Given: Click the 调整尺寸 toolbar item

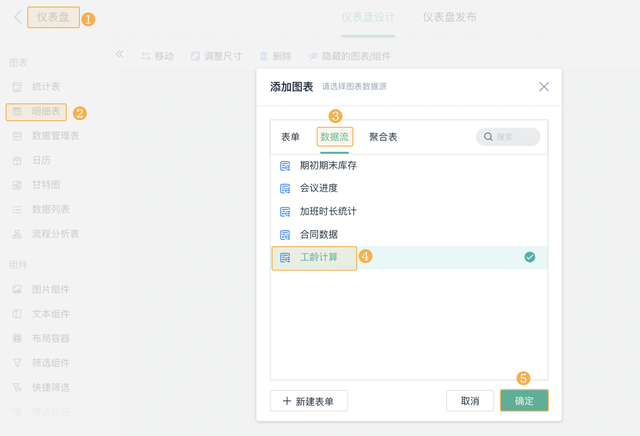Looking at the screenshot, I should (x=216, y=56).
